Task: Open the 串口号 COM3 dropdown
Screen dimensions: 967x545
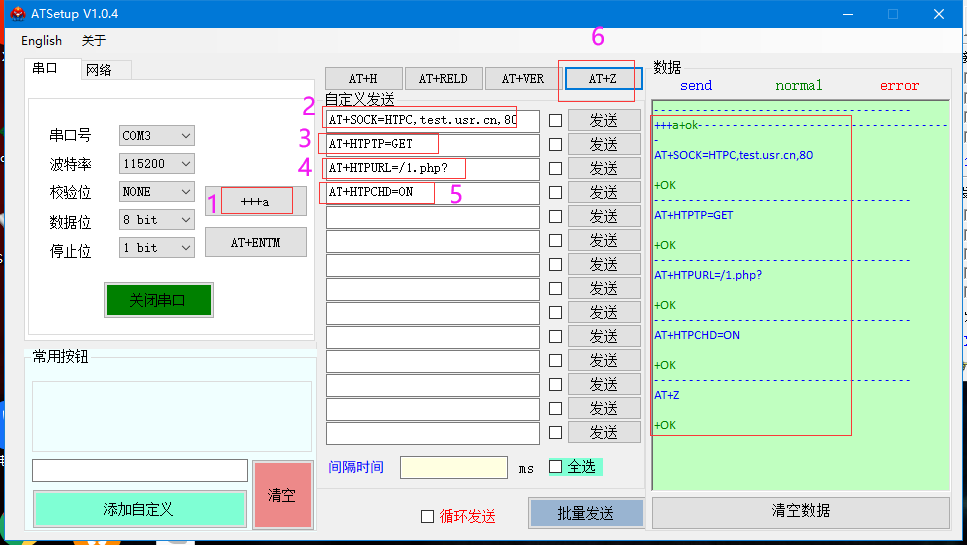Action: click(157, 135)
